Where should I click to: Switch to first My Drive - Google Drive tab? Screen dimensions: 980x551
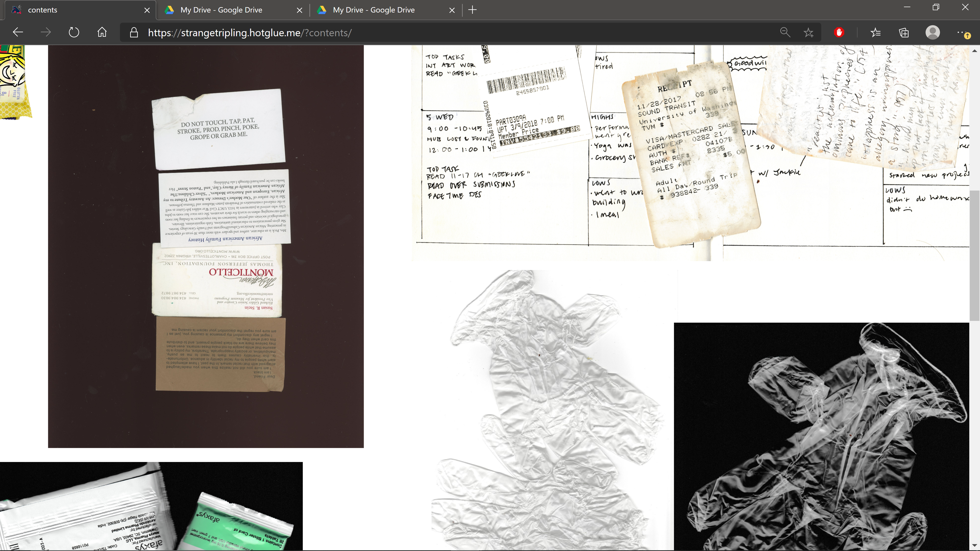pos(233,10)
